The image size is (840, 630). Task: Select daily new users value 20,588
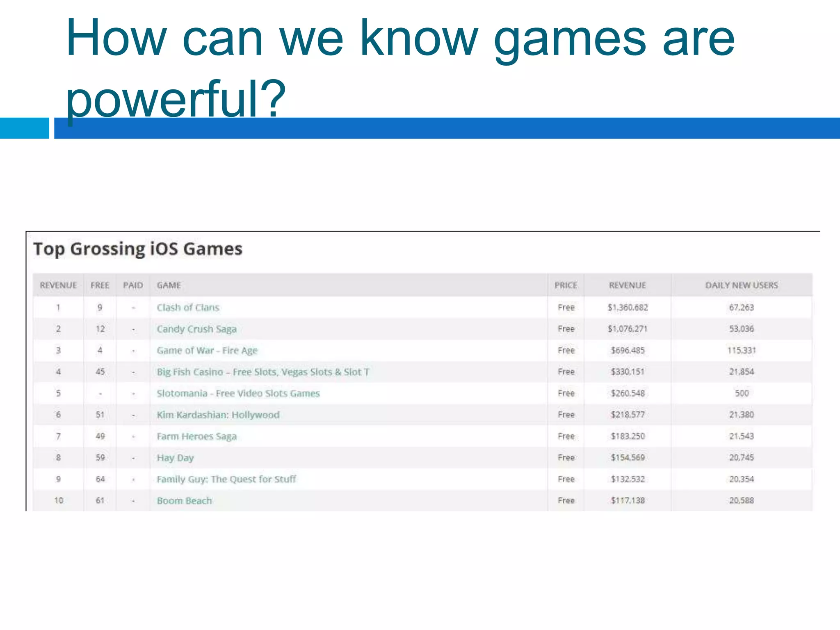click(x=742, y=500)
